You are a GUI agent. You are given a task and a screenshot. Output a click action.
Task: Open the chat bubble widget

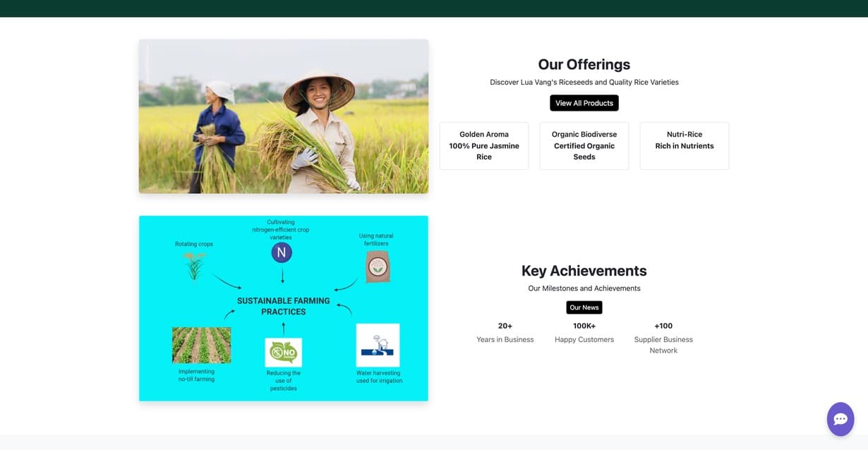coord(840,419)
